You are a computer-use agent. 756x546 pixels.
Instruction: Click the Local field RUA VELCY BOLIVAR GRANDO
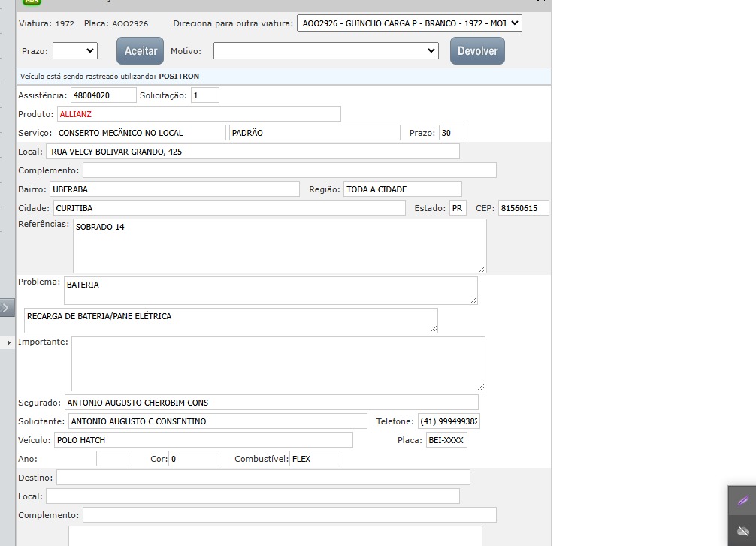(x=253, y=152)
